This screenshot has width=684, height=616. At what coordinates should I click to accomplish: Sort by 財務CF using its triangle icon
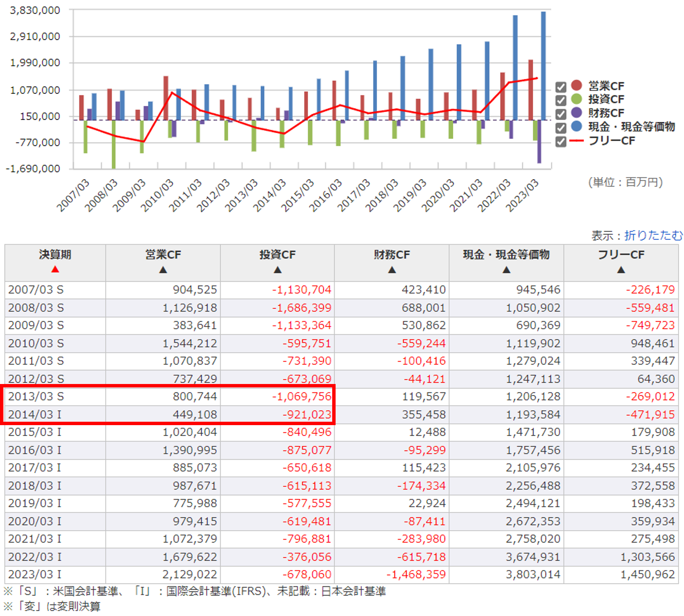[392, 270]
